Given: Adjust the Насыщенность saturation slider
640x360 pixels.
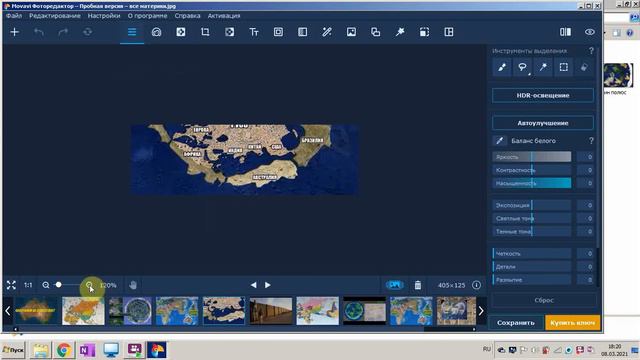Looking at the screenshot, I should point(532,183).
